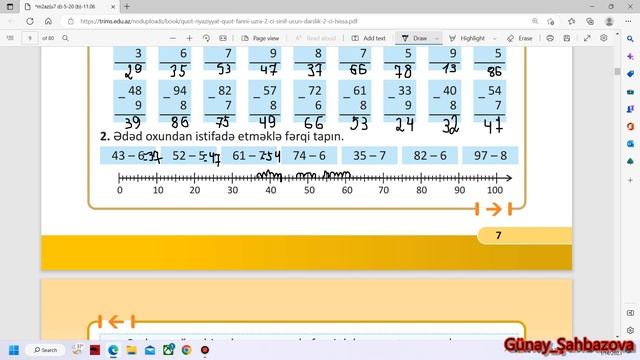
Task: Open a new browser tab
Action: coord(127,7)
